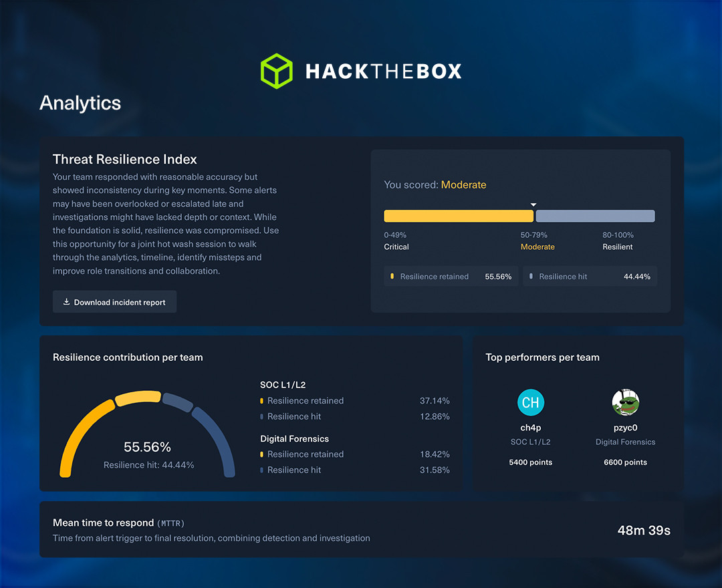
Task: Click the Resilience retained bullet under Digital Forensics
Action: (262, 454)
